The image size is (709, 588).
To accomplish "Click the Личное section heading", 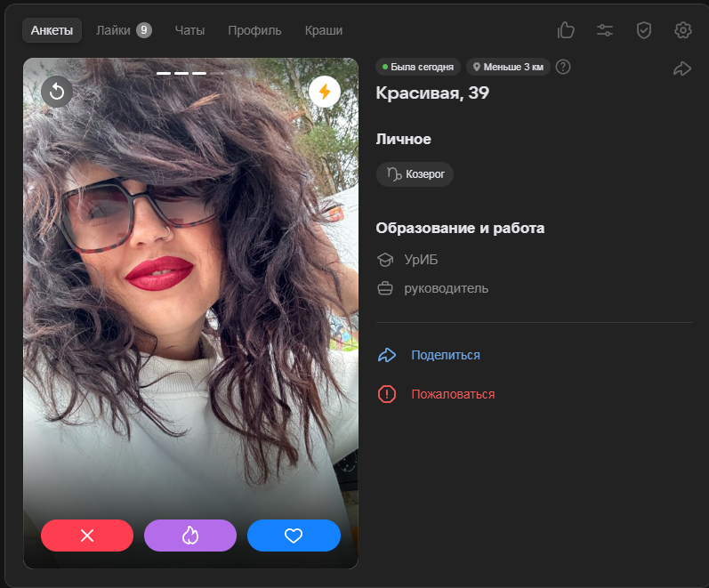I will click(x=403, y=139).
